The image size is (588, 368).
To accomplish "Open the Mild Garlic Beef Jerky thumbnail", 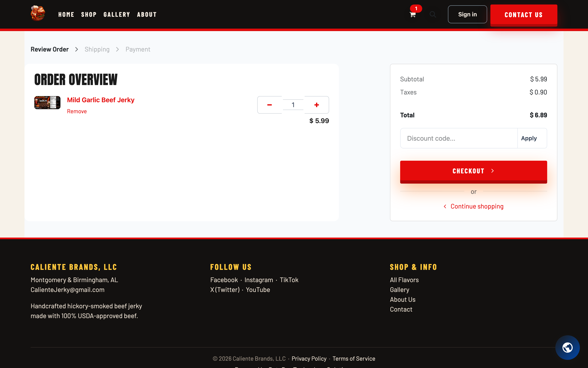I will tap(47, 102).
